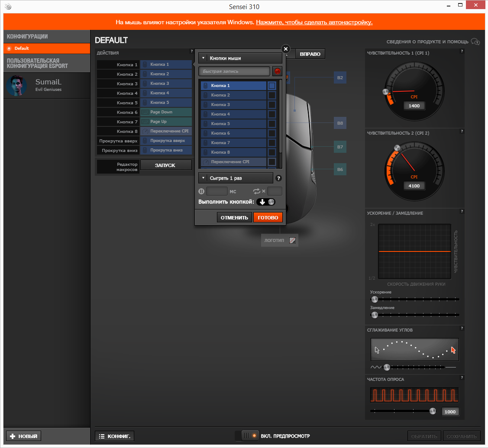Open help for Частота опроса section

[462, 377]
